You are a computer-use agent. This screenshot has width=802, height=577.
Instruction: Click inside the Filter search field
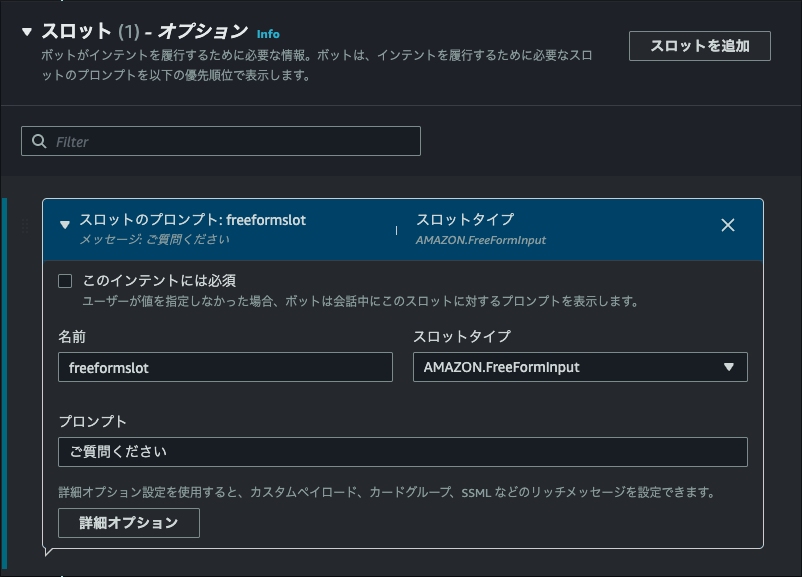(x=220, y=140)
